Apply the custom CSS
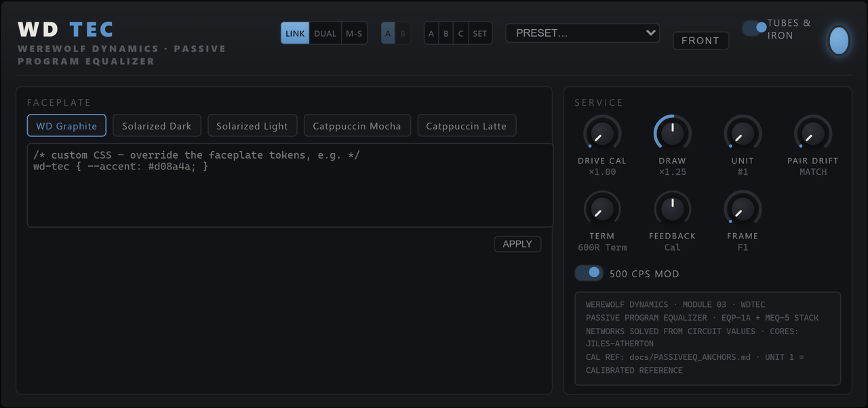Viewport: 868px width, 408px height. click(x=517, y=244)
